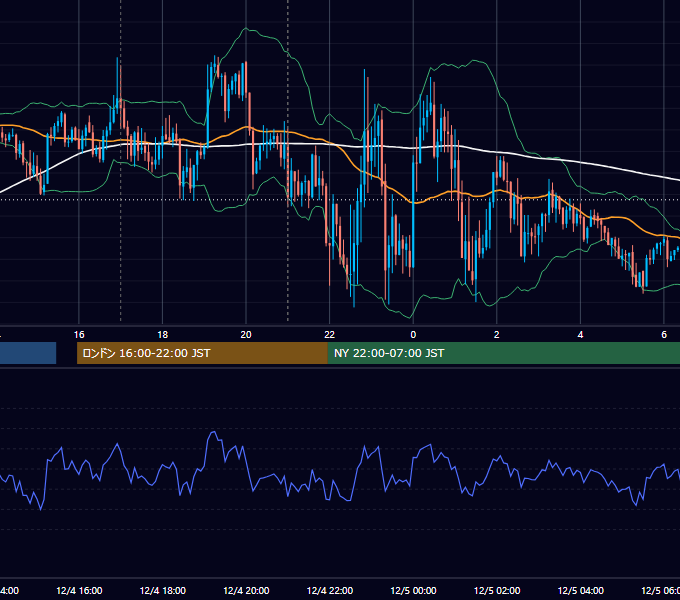Click the 12/4 22:00 date label
This screenshot has width=680, height=600.
[x=330, y=591]
